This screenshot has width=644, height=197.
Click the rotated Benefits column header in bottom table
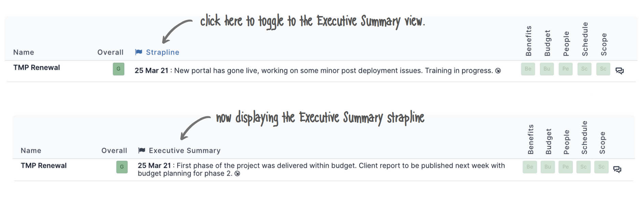coord(531,139)
